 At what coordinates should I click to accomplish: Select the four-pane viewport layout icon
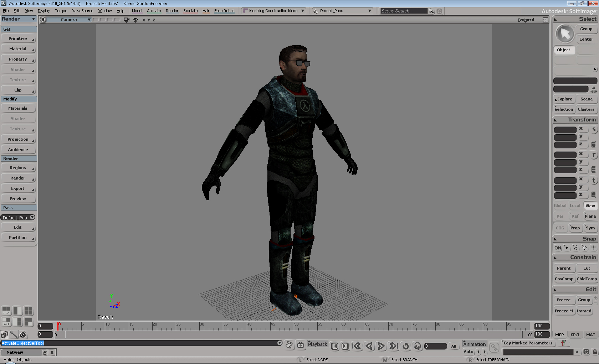tap(28, 311)
